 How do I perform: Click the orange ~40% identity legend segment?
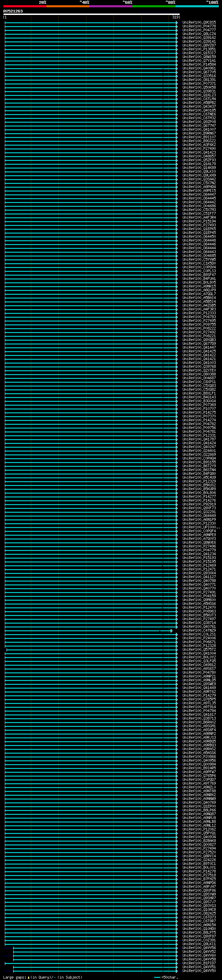click(68, 6)
